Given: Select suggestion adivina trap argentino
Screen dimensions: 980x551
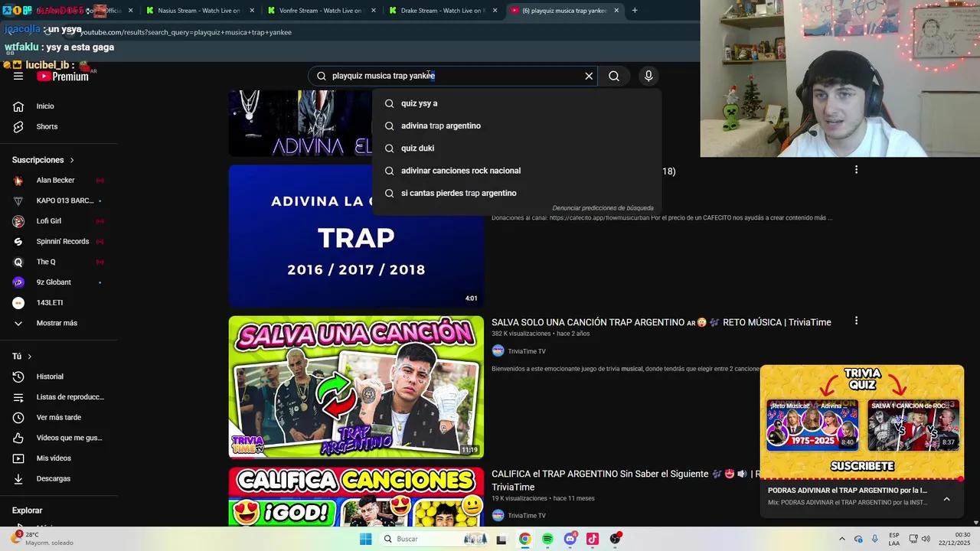Looking at the screenshot, I should click(517, 126).
